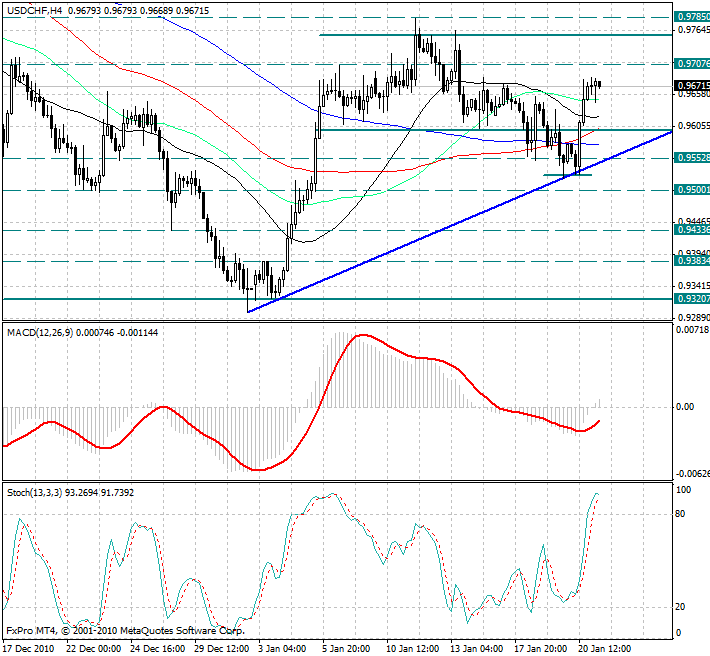Click the Stochastic 20 level label
710x656 pixels.
click(680, 607)
